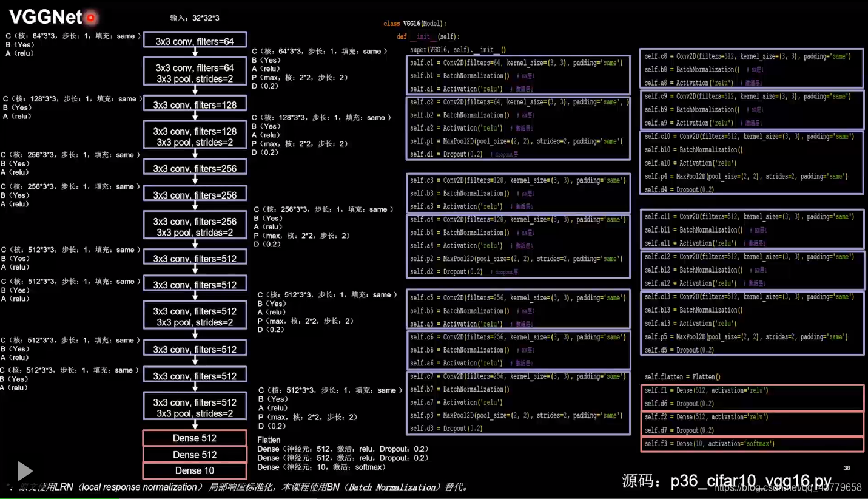Click the LRN footnote at the slide bottom
The height and width of the screenshot is (499, 868).
coord(237,487)
